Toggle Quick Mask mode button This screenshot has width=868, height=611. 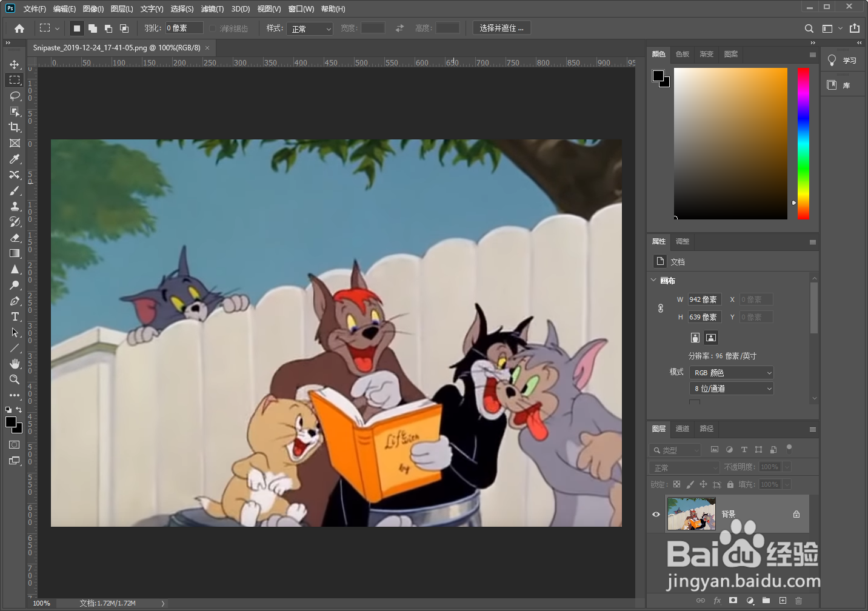click(x=15, y=445)
